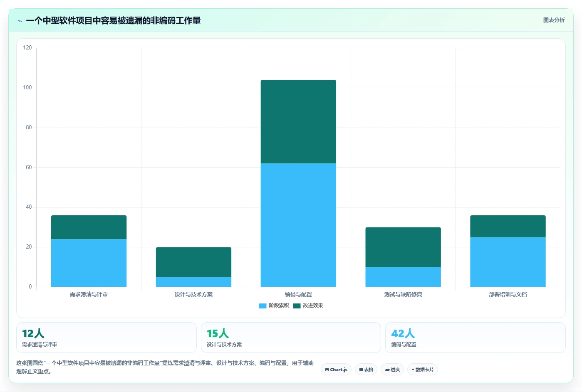Click the blue bar segment for 部署培训与文档
This screenshot has width=582, height=392.
508,262
